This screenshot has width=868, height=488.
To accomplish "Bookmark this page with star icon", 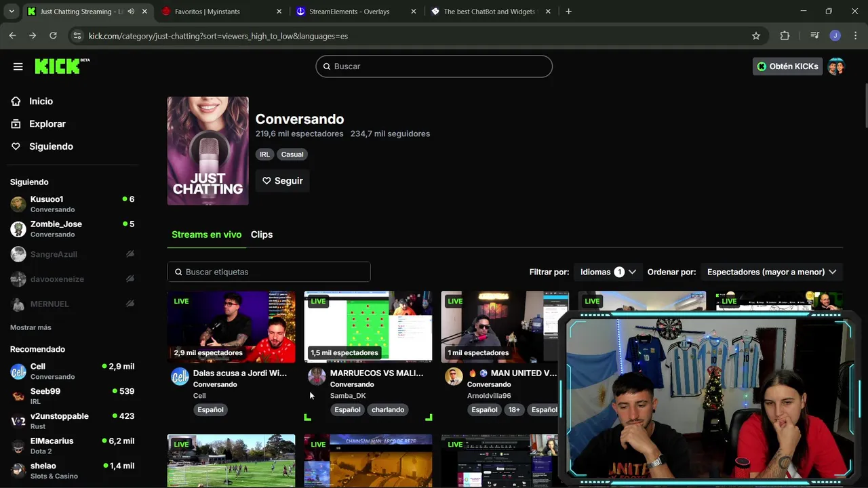I will (756, 36).
